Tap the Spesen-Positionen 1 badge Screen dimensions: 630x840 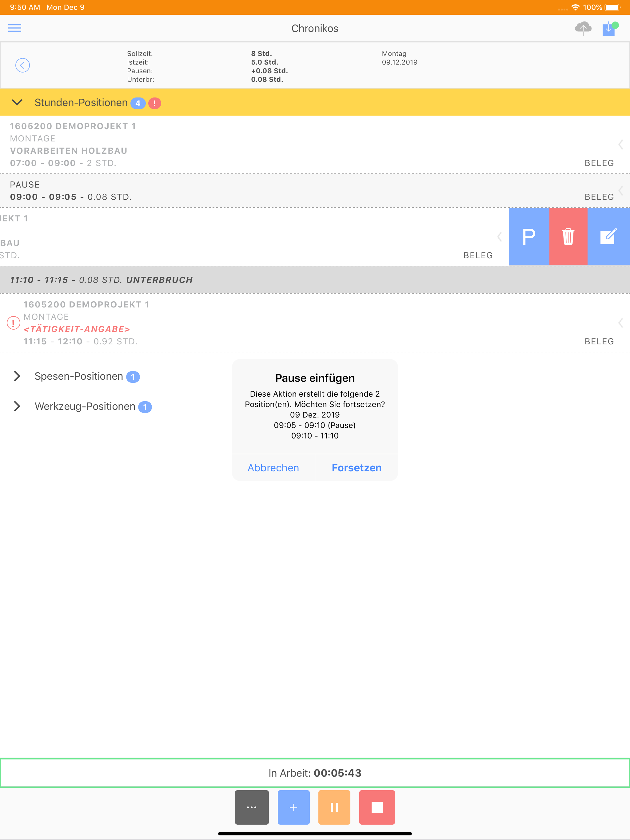(x=133, y=377)
